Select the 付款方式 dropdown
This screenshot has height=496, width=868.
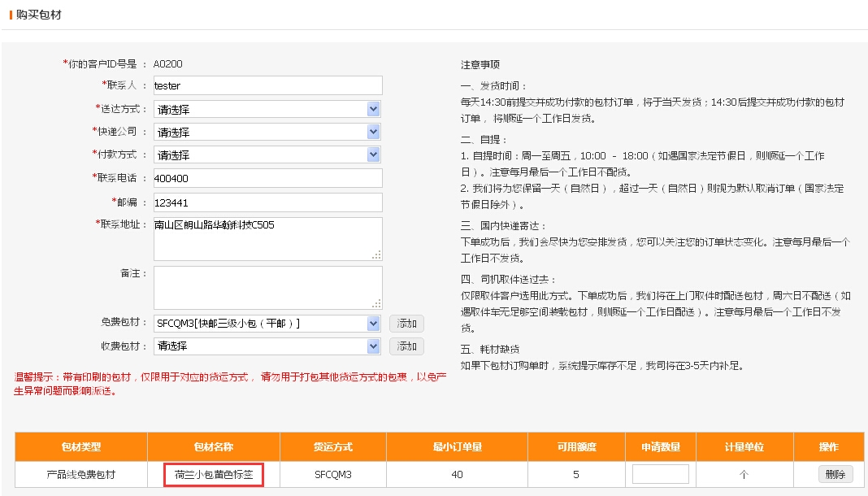tap(267, 154)
